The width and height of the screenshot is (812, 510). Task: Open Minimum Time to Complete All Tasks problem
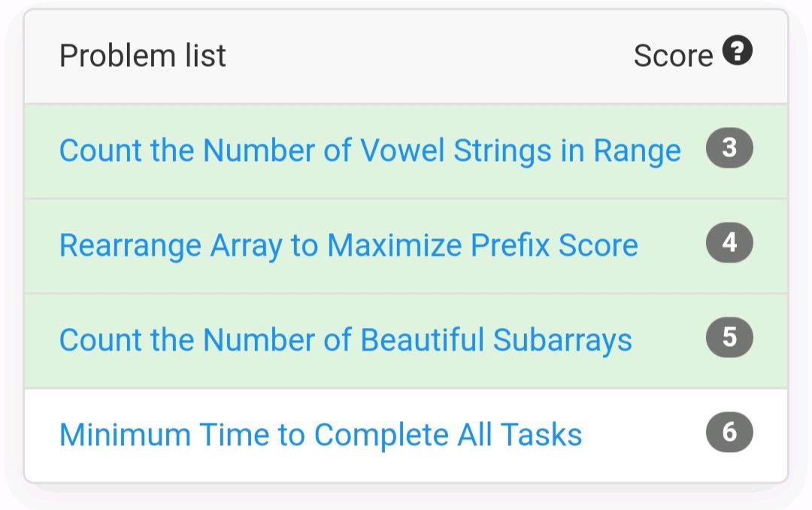[x=320, y=435]
